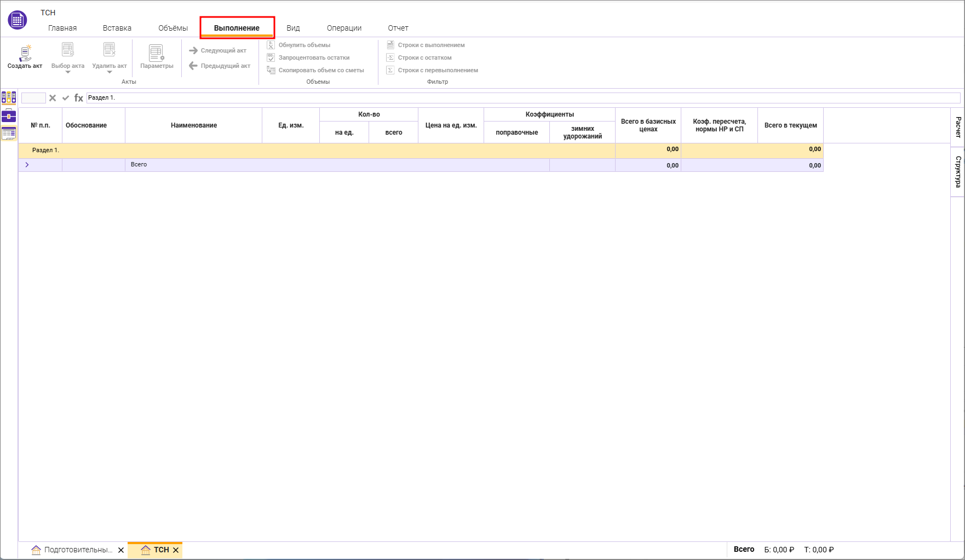Toggle filter Строки с перевыполнением

point(438,70)
